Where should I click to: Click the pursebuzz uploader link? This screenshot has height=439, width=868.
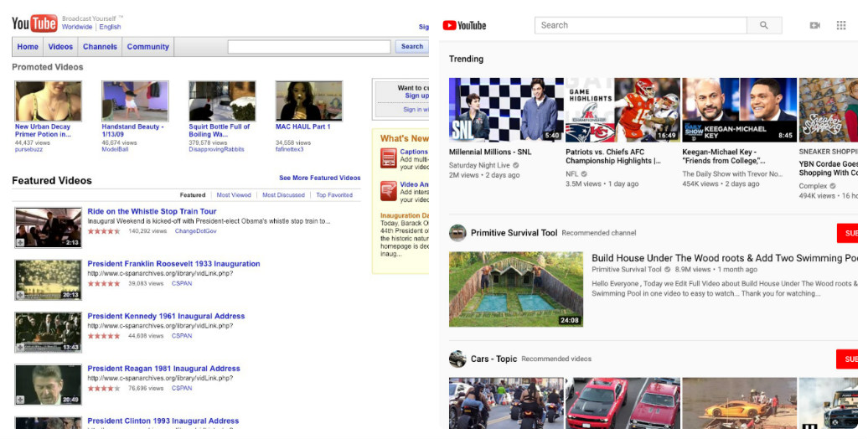(x=28, y=149)
